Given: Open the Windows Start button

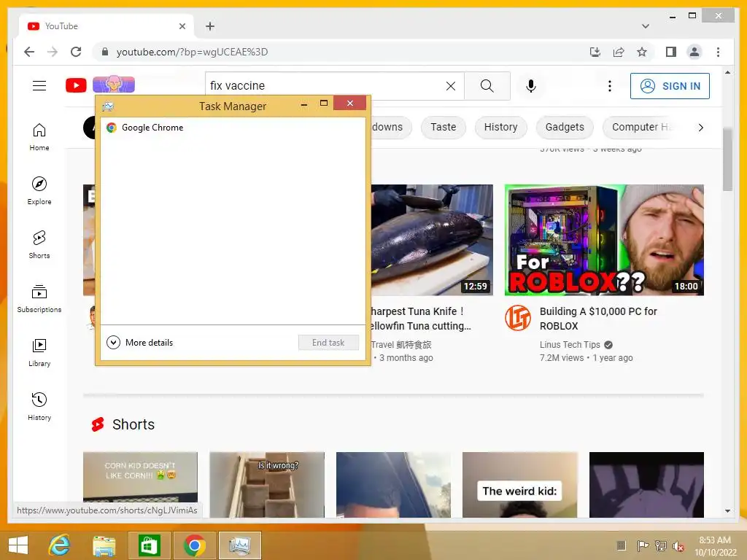Looking at the screenshot, I should pos(18,545).
